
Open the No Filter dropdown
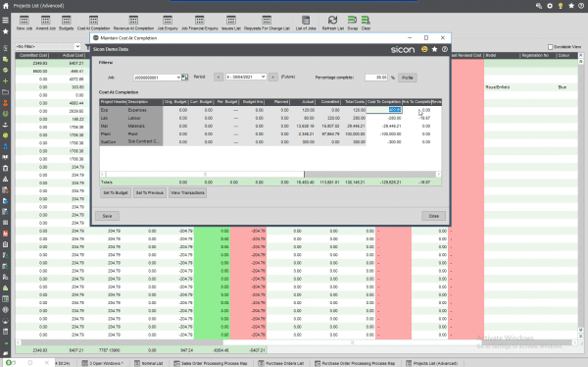77,46
